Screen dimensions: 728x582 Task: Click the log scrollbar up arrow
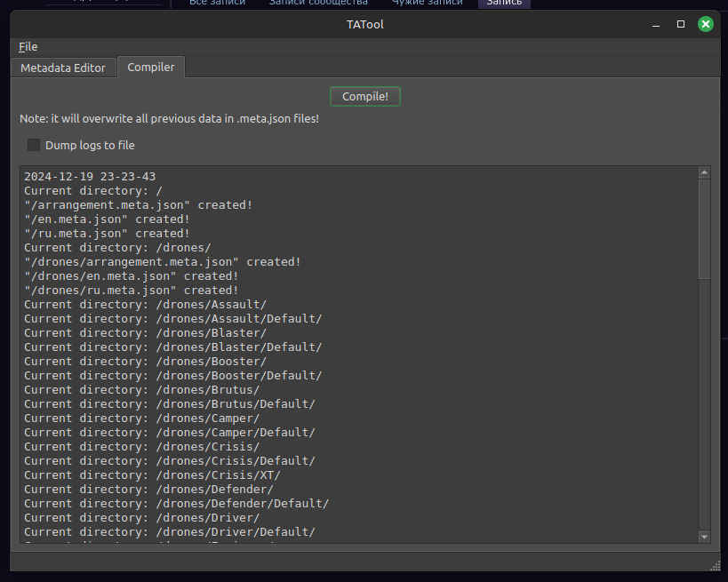coord(704,172)
